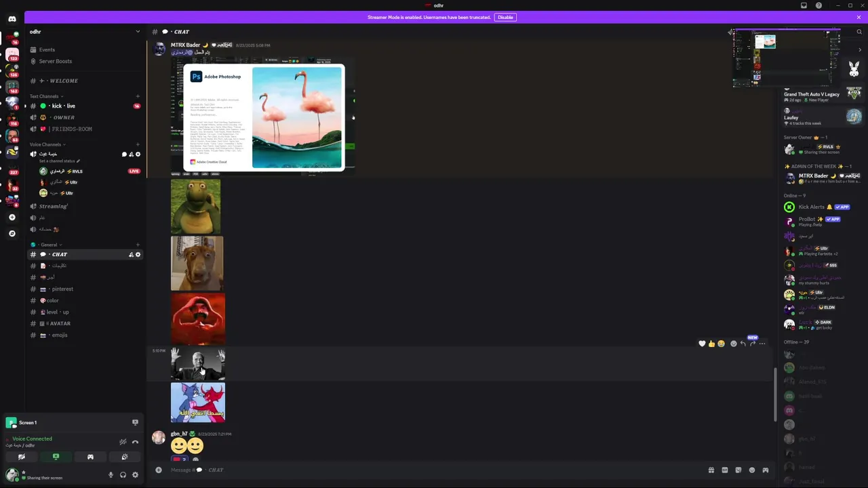
Task: Join the Streaming voice channel
Action: click(x=85, y=206)
